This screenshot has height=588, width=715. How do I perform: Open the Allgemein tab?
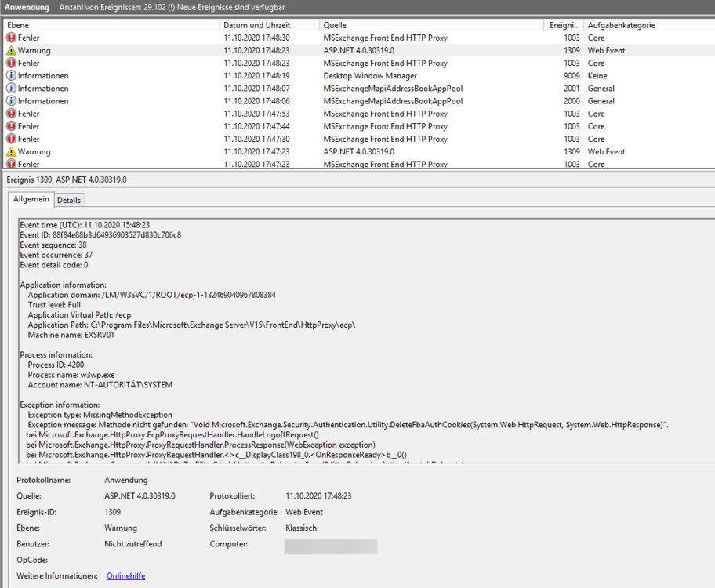pyautogui.click(x=31, y=199)
